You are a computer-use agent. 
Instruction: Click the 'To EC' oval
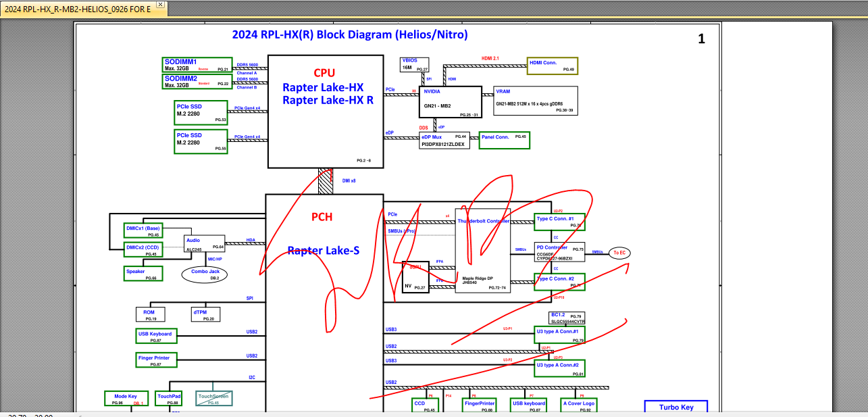(x=619, y=253)
